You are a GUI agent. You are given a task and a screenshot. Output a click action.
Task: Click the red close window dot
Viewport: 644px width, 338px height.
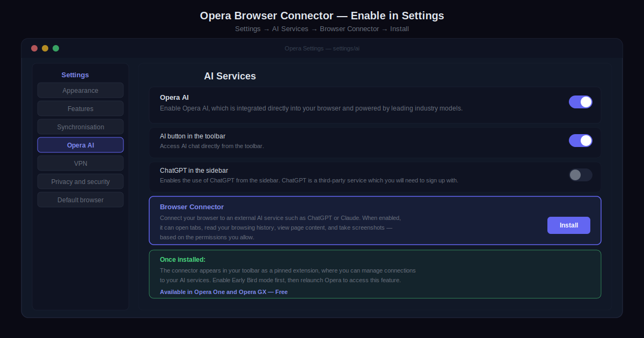34,48
